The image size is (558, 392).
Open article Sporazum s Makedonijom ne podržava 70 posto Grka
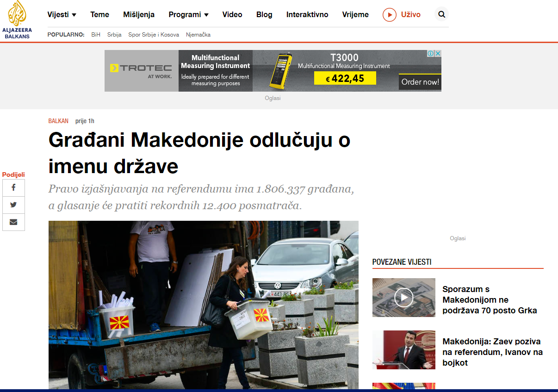(x=490, y=300)
